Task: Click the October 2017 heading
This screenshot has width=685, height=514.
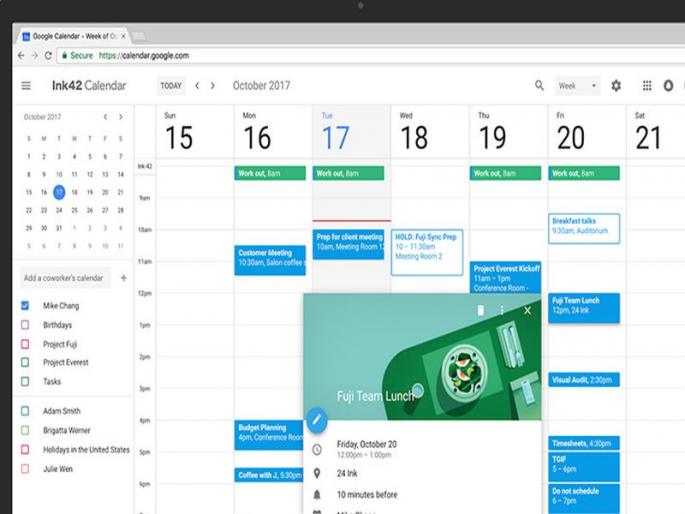Action: coord(261,86)
